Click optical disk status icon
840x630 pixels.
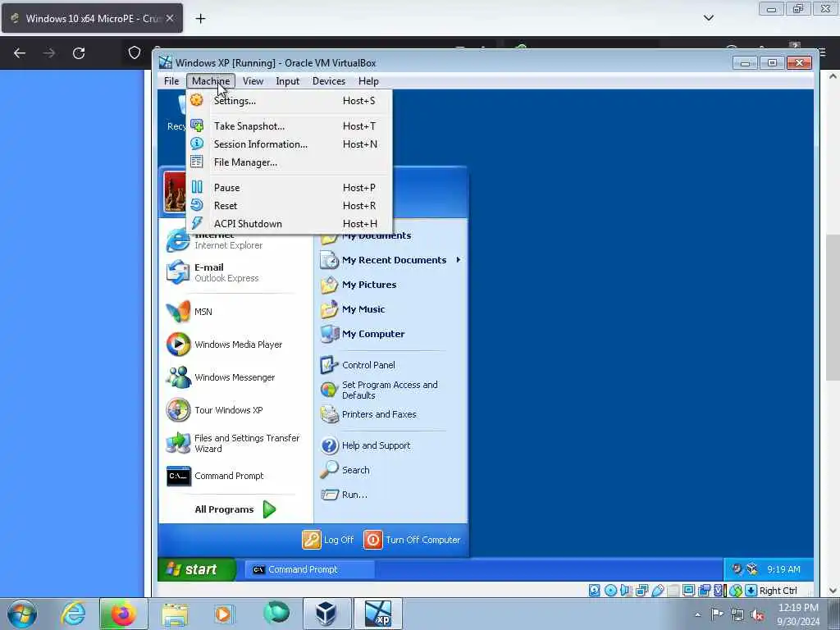610,591
